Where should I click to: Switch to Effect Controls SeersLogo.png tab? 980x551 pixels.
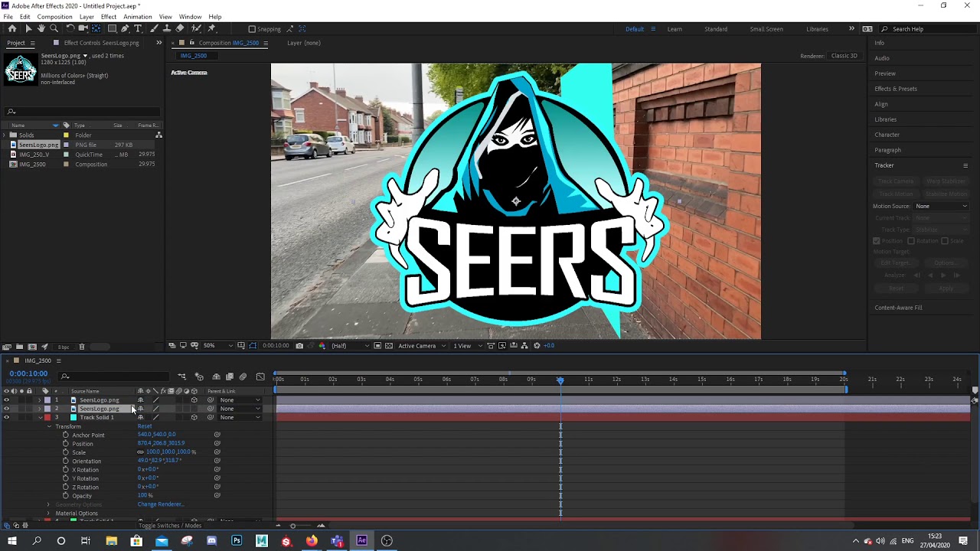pos(101,43)
